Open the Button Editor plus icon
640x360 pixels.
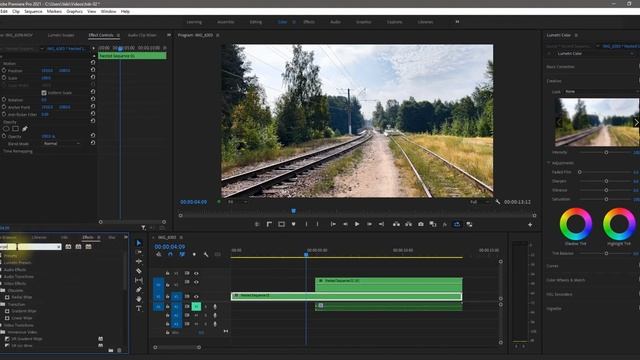click(x=530, y=224)
